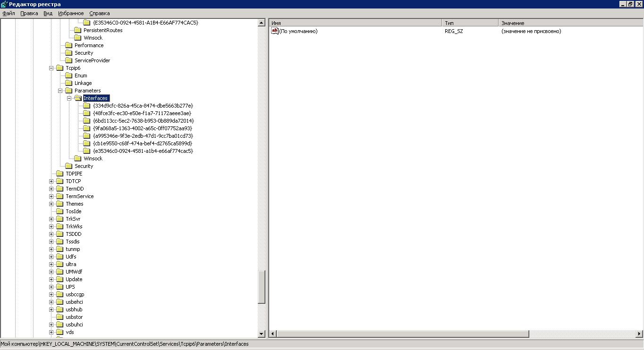Expand the TermService key
The width and height of the screenshot is (644, 350).
51,196
